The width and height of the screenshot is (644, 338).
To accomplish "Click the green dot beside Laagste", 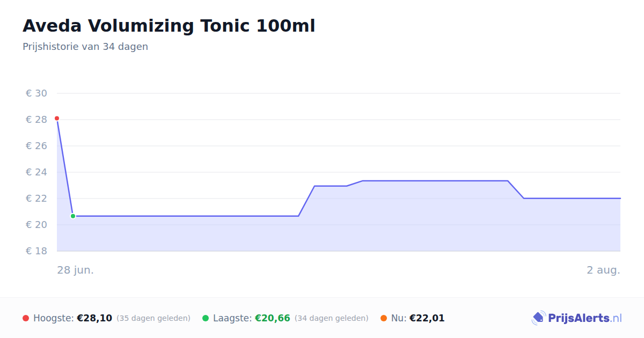I will click(206, 318).
